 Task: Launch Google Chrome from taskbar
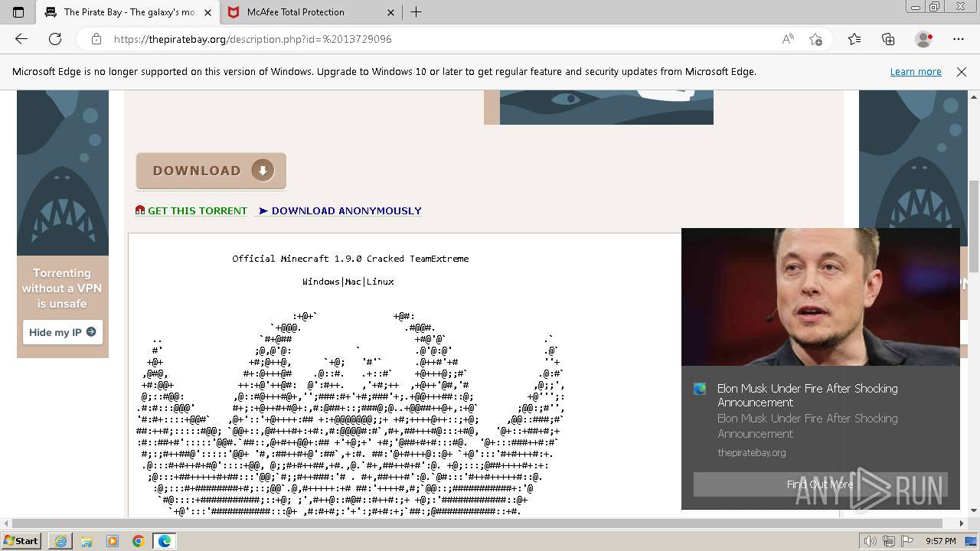[x=138, y=541]
